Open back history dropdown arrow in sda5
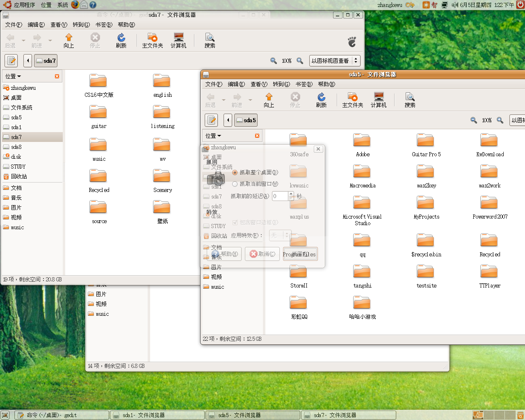Screen dimensions: 525x420 (224, 100)
